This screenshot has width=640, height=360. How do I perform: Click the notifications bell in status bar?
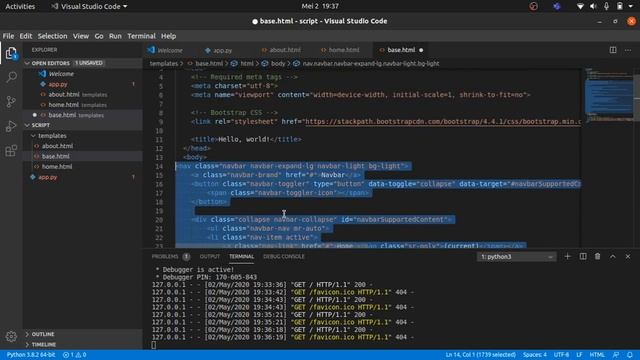pos(630,355)
